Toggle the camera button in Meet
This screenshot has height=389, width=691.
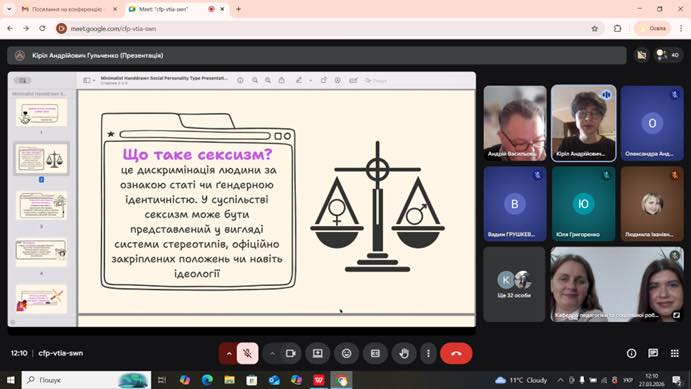coord(290,353)
